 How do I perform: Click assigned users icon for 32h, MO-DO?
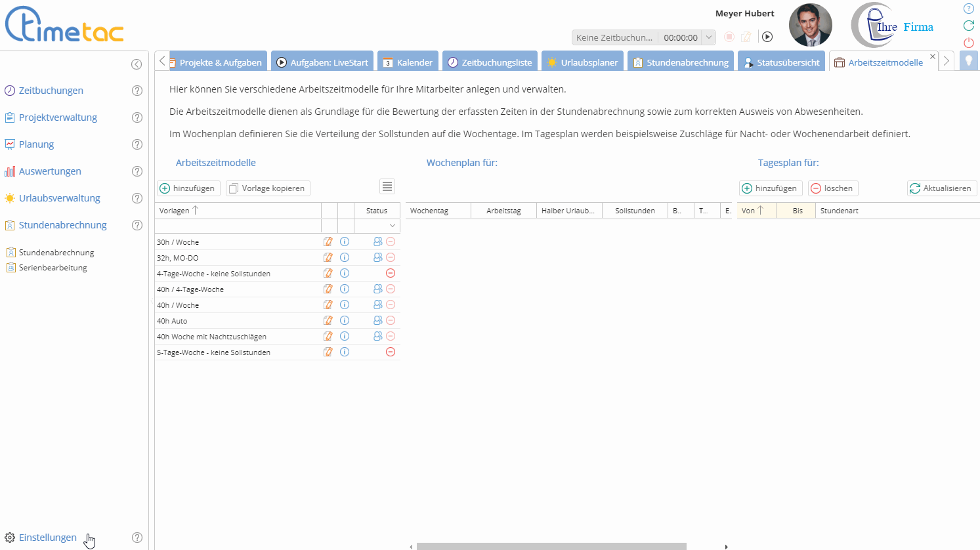[377, 257]
